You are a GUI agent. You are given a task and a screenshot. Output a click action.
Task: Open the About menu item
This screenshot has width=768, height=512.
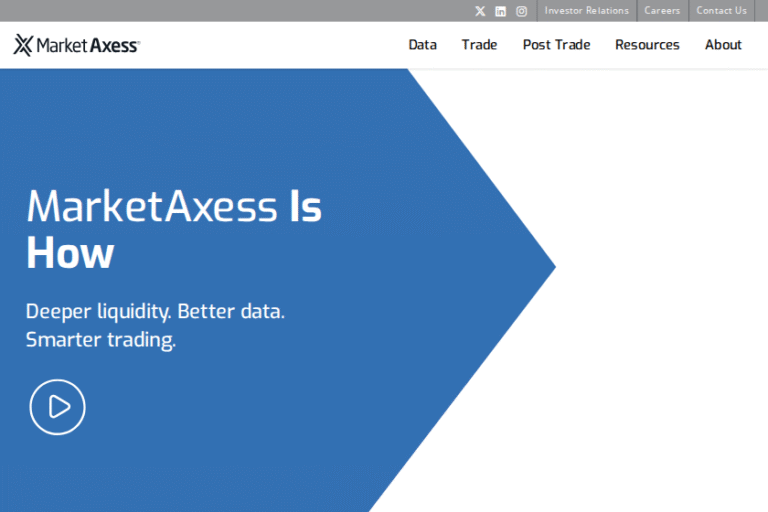click(723, 45)
